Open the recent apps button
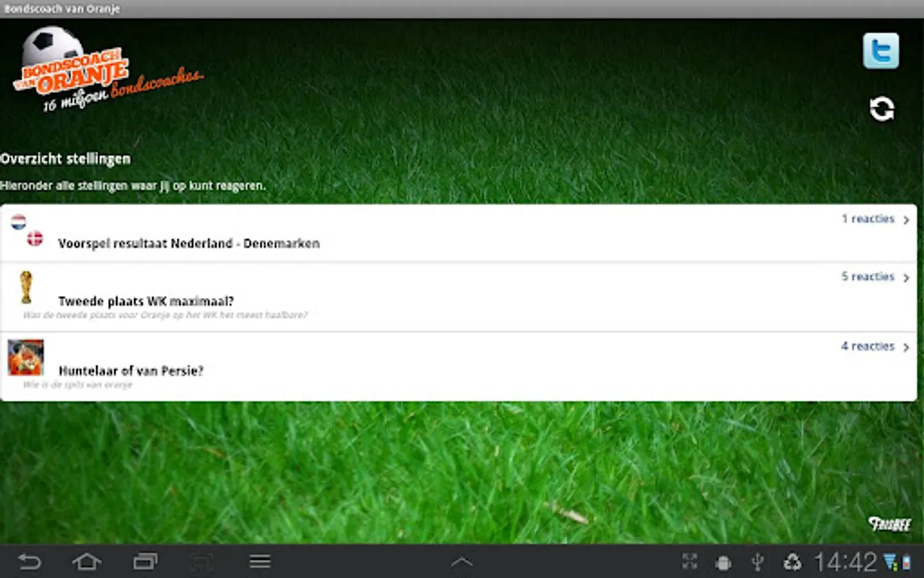The height and width of the screenshot is (578, 924). 145,562
